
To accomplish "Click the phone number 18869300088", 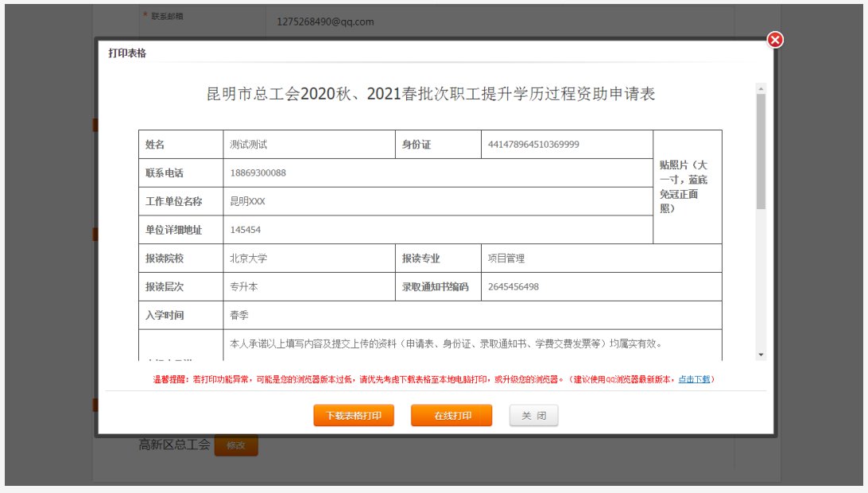I will pyautogui.click(x=258, y=173).
